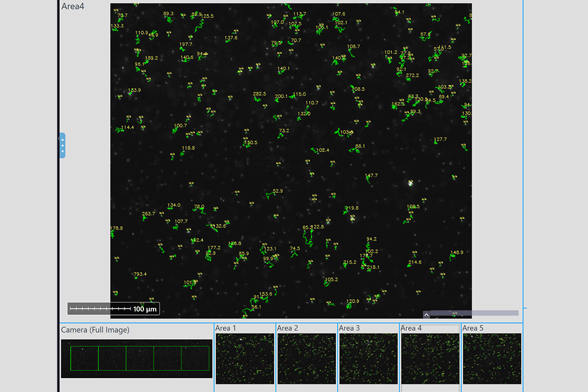Click the blue side panel handle
Image resolution: width=588 pixels, height=392 pixels.
pos(62,145)
